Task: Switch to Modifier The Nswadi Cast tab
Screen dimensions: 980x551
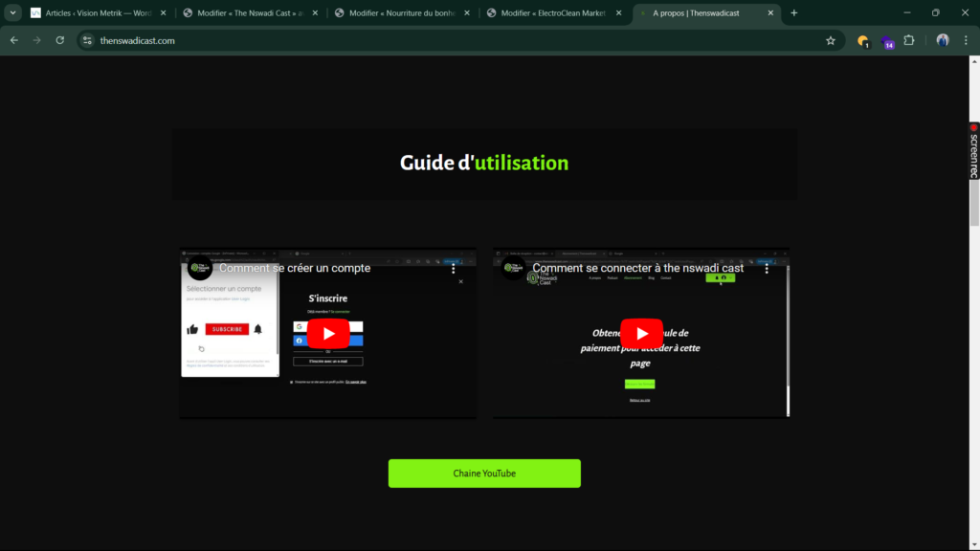Action: tap(250, 12)
